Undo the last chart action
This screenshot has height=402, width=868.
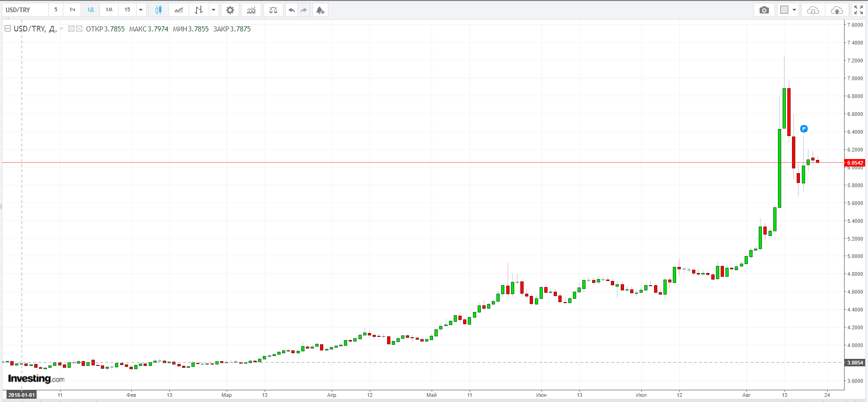(291, 10)
